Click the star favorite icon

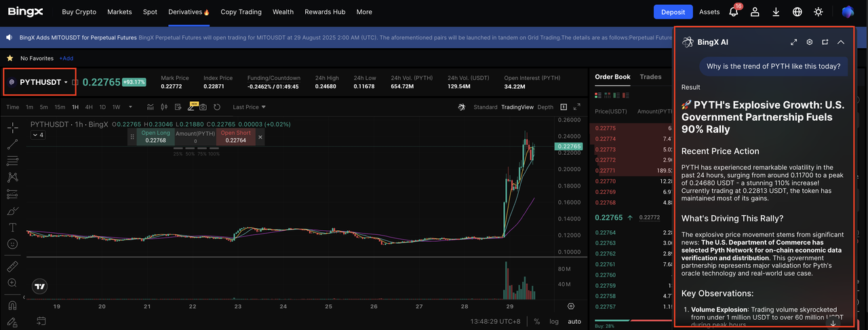pos(9,58)
